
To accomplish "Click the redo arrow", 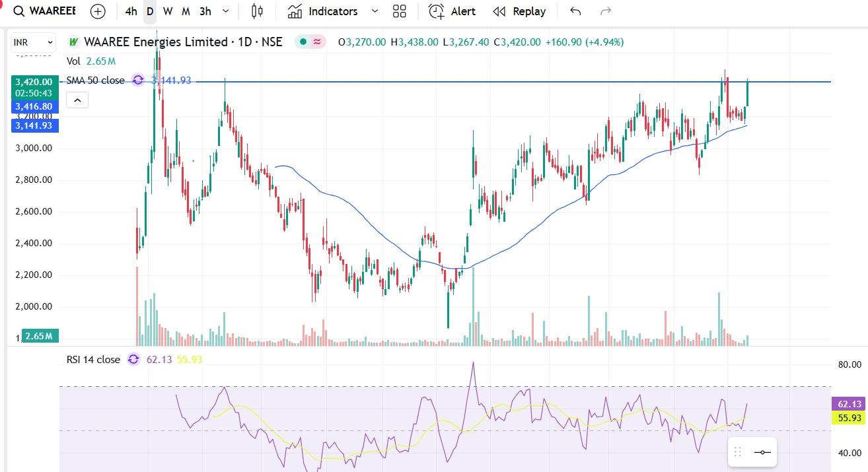I will [x=605, y=11].
